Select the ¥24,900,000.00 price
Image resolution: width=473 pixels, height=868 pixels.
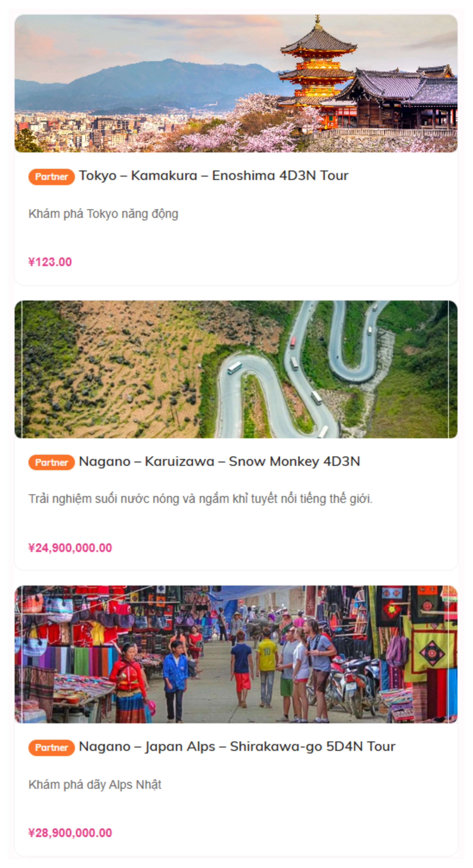[x=70, y=547]
